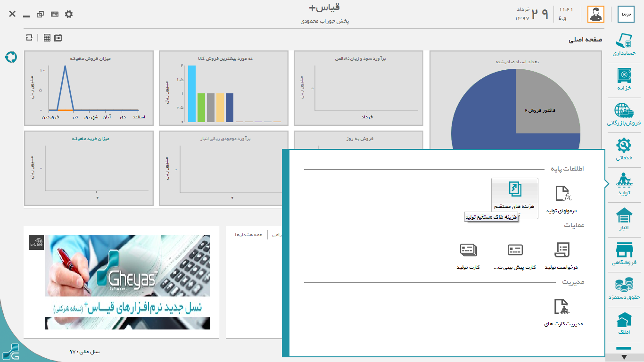Restore the application window size
This screenshot has width=644, height=362.
41,14
